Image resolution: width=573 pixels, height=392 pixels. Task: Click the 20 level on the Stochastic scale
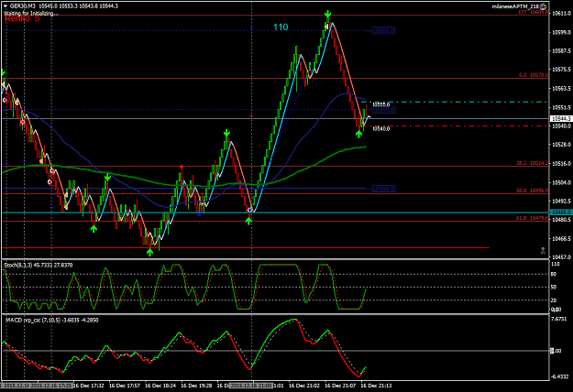click(x=554, y=300)
